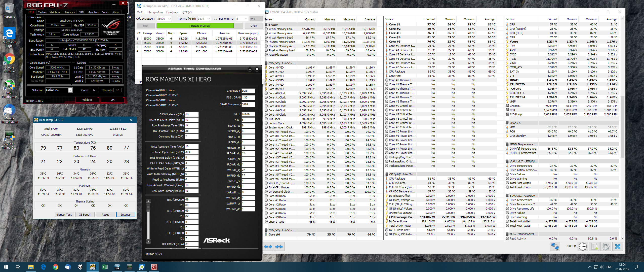Click HWiNFO remote network monitors icon
Screen dimensions: 644x272
(x=554, y=246)
